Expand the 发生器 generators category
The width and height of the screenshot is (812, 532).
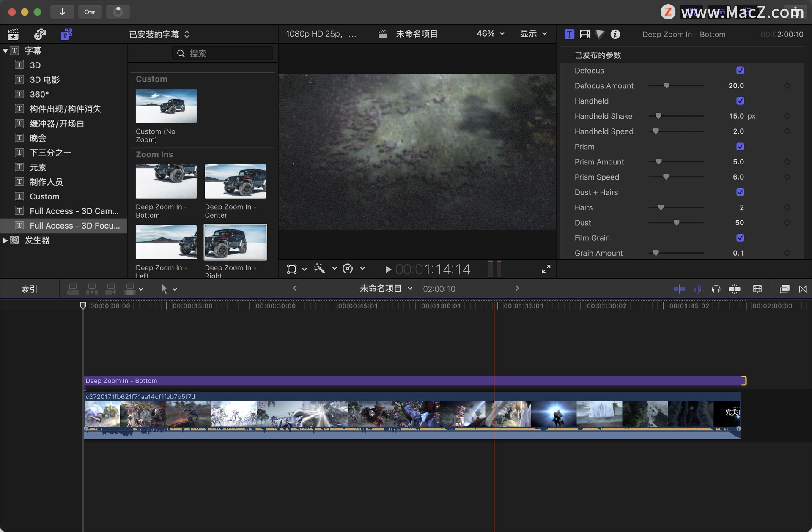[5, 240]
